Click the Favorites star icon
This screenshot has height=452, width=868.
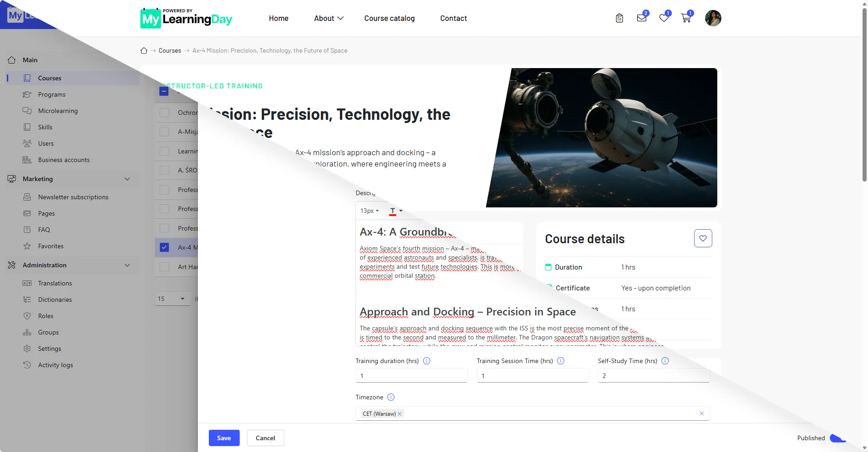pos(27,246)
